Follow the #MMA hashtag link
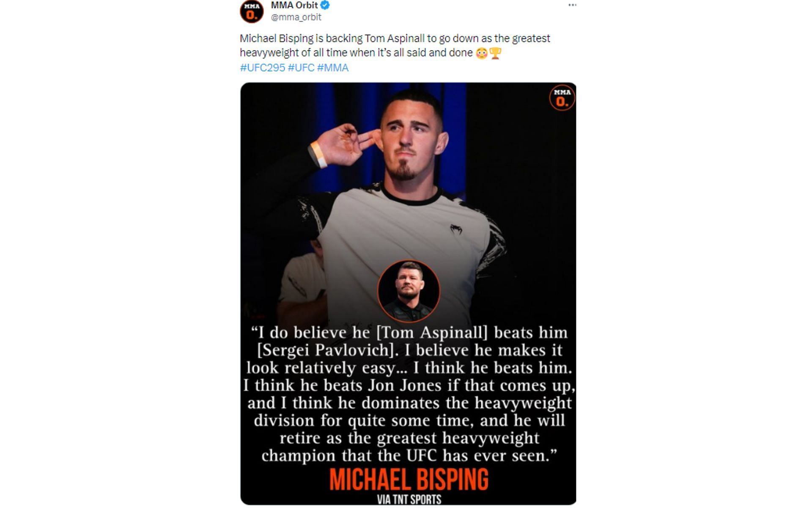 click(x=333, y=68)
